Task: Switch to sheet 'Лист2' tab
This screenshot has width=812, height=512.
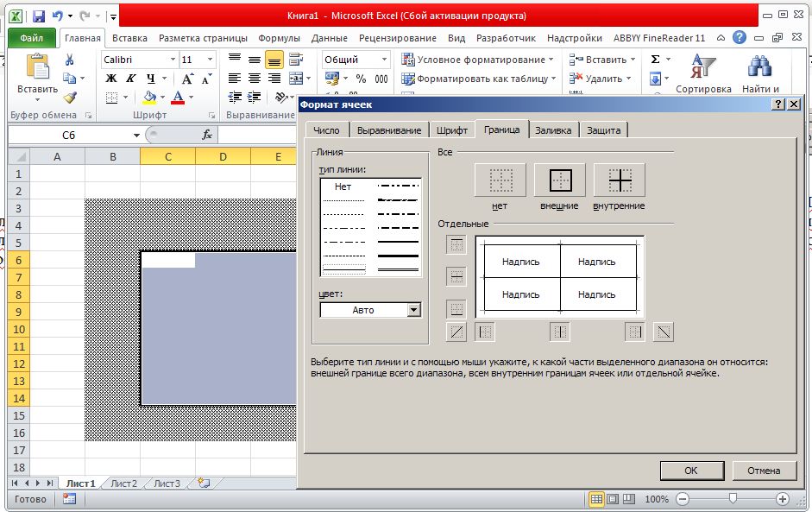Action: click(123, 484)
